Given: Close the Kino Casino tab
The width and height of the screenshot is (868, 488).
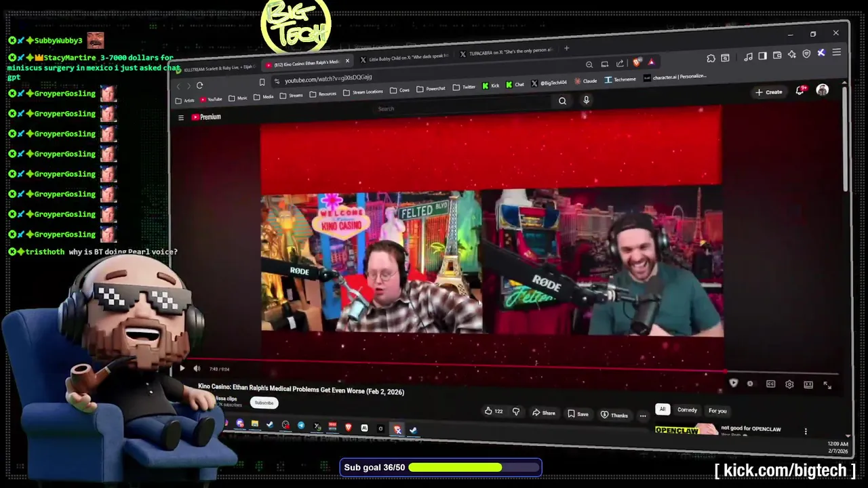Looking at the screenshot, I should pyautogui.click(x=347, y=61).
